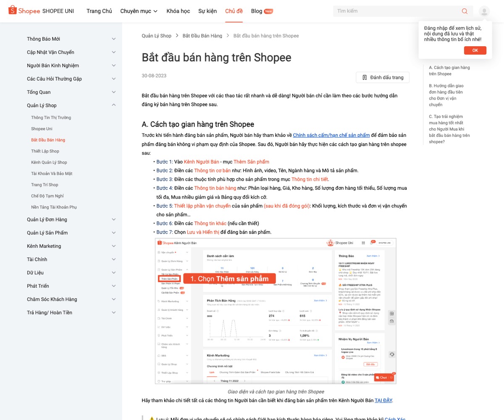Screen dimensions: 504x420
Task: Go to the Khóa học page
Action: coord(178,11)
